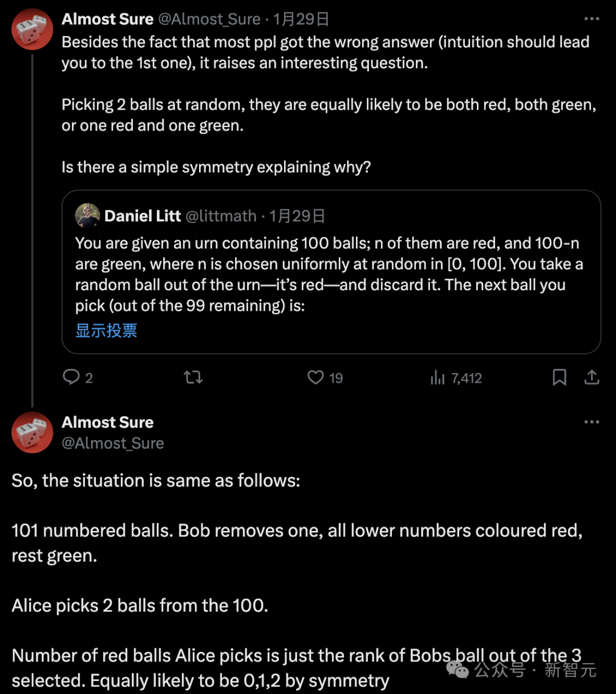
Task: Expand more options on second tweet
Action: tap(591, 422)
